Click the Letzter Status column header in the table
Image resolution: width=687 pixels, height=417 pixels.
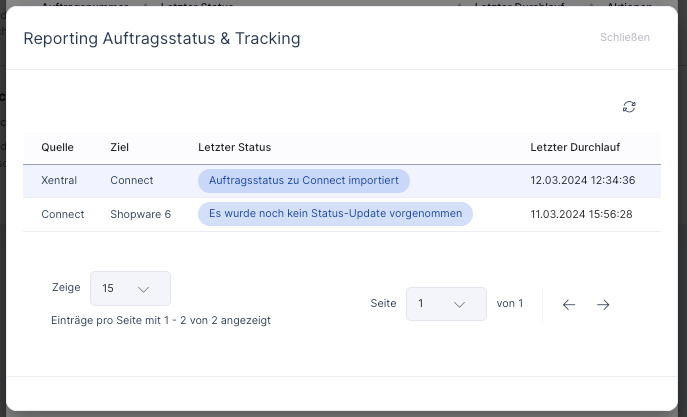click(x=235, y=148)
